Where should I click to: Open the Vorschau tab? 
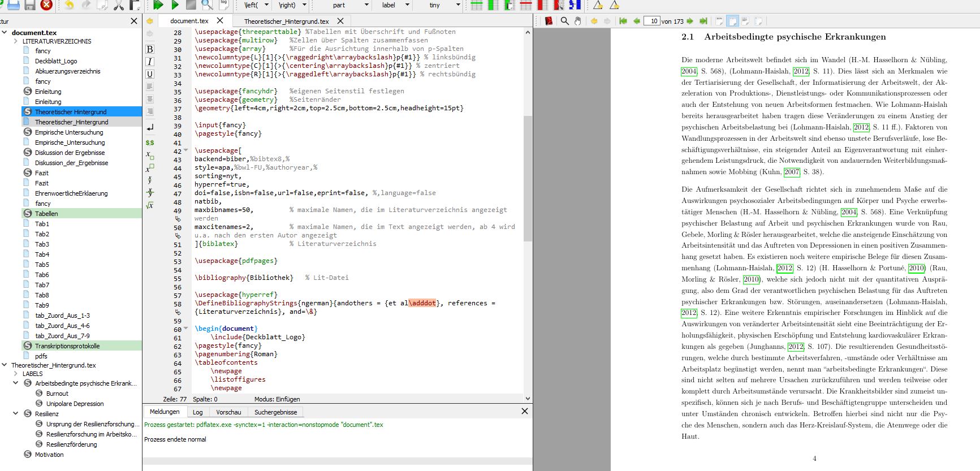[x=228, y=412]
